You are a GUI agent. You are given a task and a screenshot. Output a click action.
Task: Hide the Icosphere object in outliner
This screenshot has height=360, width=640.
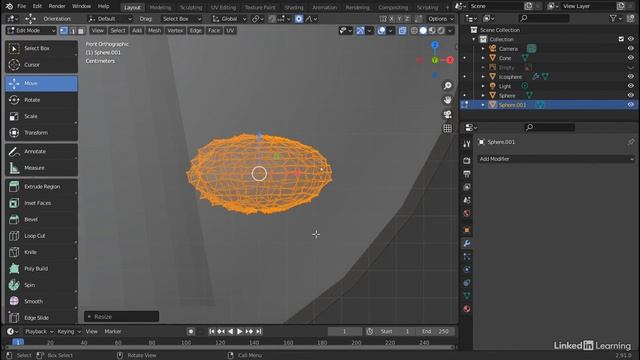coord(631,77)
